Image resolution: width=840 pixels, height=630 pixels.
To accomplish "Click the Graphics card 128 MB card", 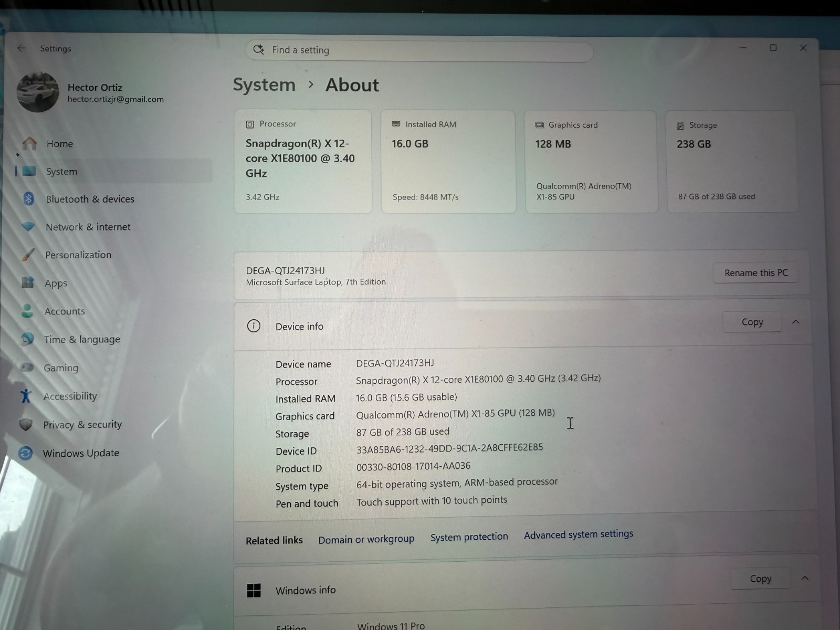I will 591,162.
